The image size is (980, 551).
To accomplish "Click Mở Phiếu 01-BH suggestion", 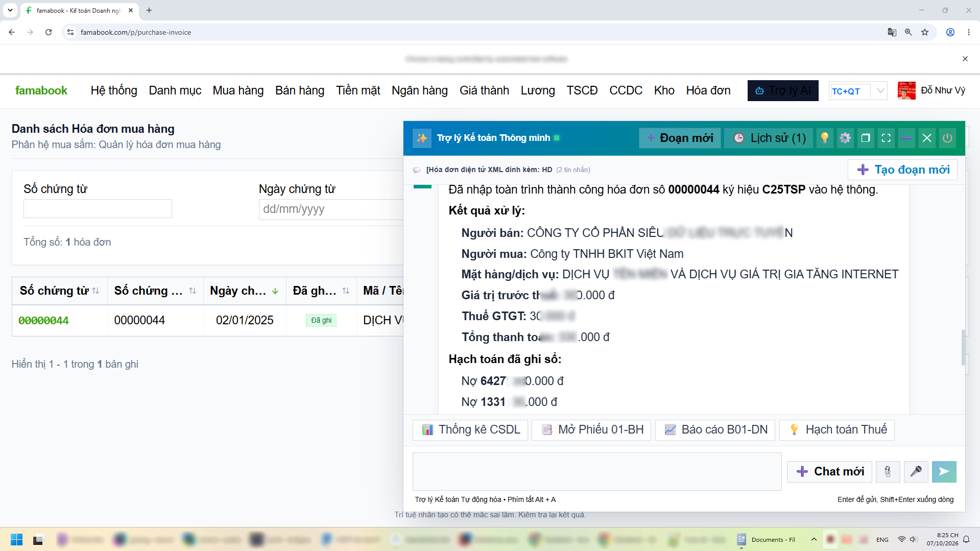I will [x=591, y=429].
